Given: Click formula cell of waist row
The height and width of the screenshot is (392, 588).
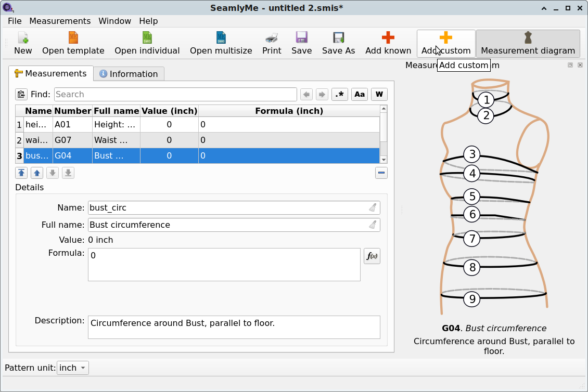Looking at the screenshot, I should pos(289,140).
